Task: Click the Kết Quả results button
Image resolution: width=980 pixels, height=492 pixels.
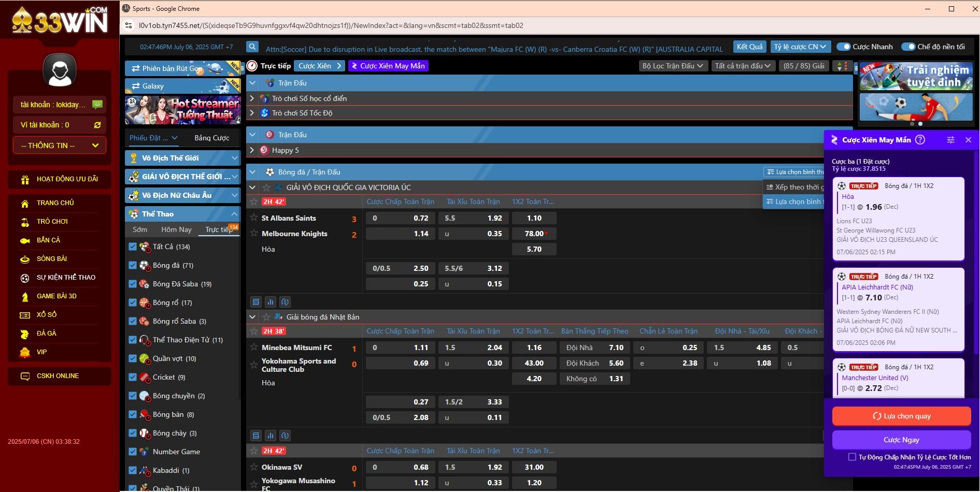Action: 750,47
